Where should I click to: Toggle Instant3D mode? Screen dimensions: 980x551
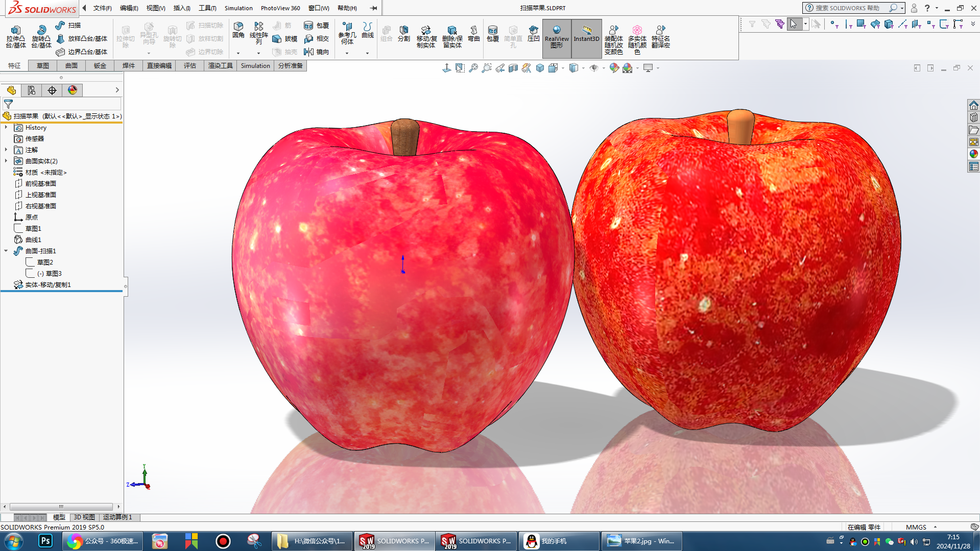click(x=586, y=38)
